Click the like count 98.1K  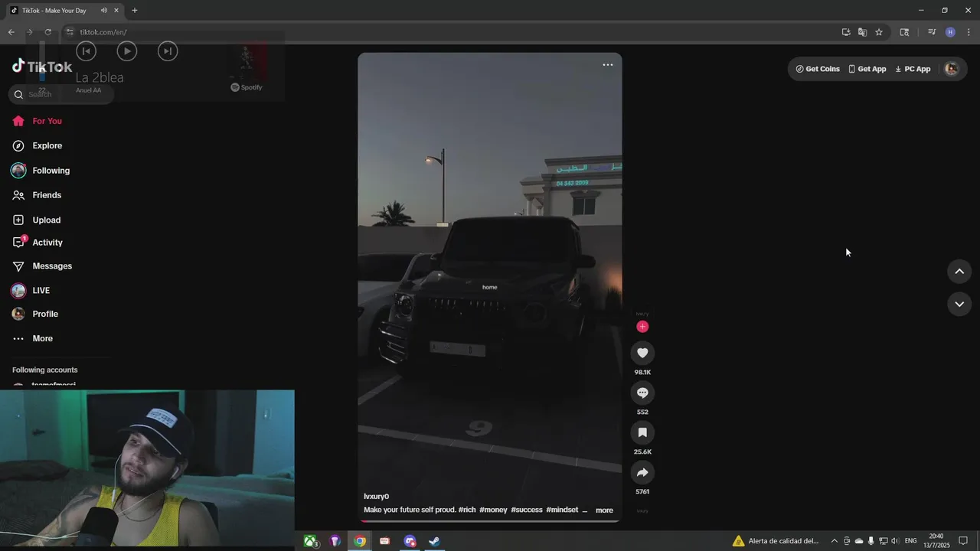pyautogui.click(x=642, y=373)
